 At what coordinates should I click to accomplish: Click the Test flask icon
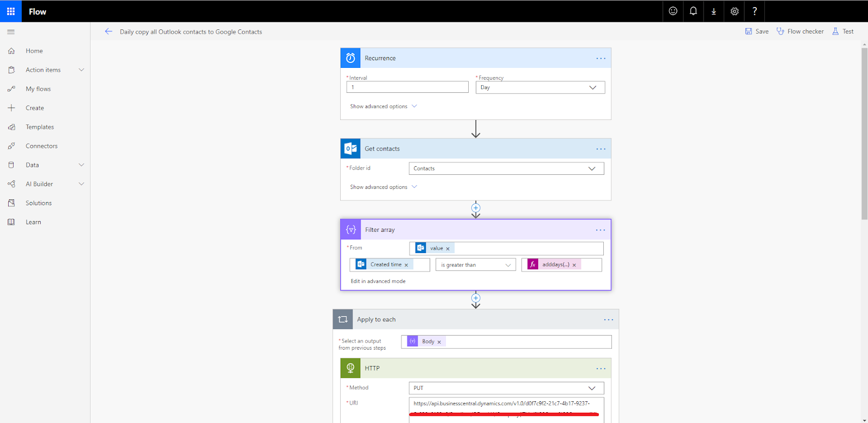point(835,31)
